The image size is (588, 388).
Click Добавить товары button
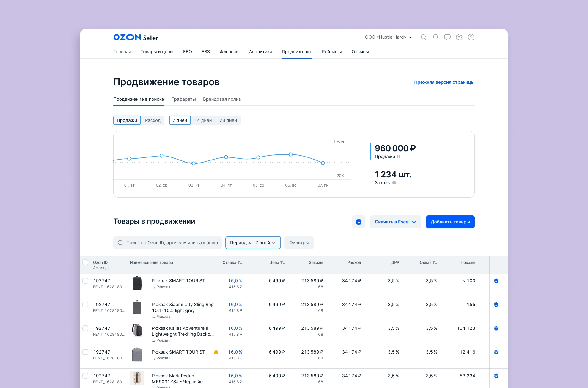pos(450,222)
